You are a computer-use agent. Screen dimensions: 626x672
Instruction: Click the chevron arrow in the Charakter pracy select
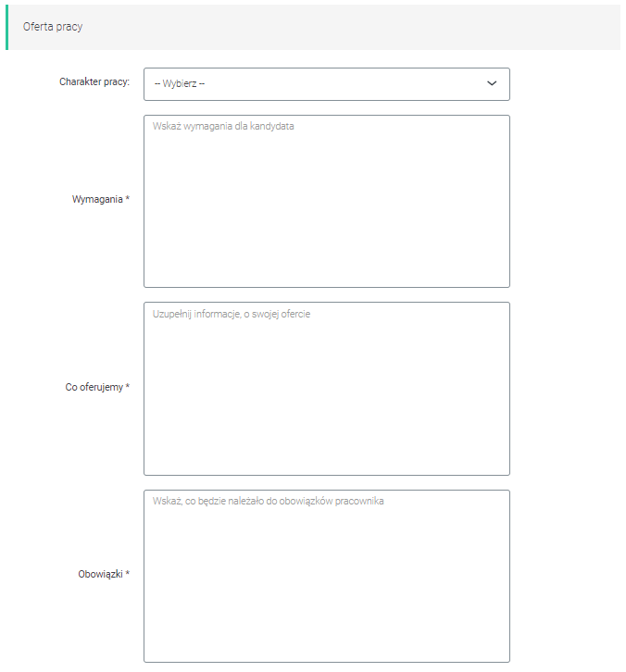(492, 83)
